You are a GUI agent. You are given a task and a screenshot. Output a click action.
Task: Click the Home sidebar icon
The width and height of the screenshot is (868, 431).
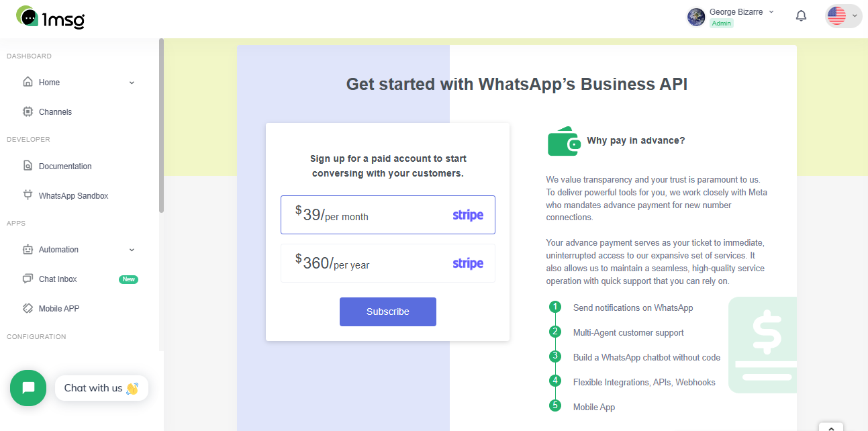pos(28,82)
